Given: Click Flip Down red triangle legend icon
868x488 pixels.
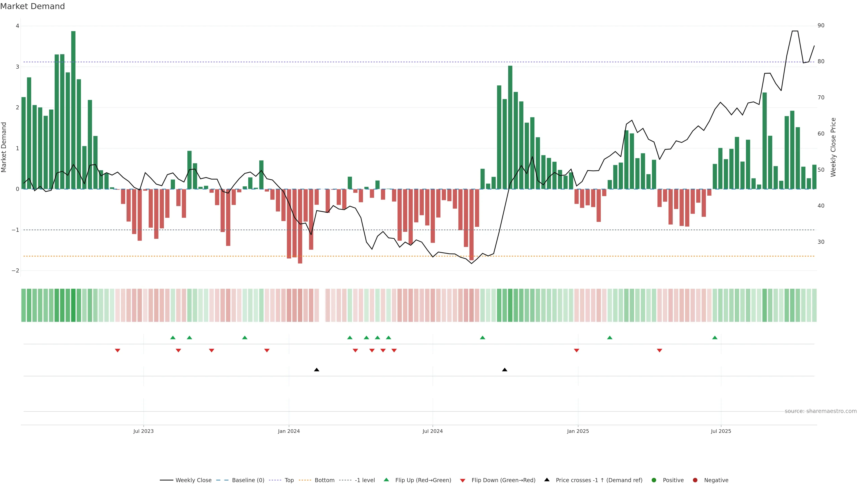Looking at the screenshot, I should click(463, 481).
